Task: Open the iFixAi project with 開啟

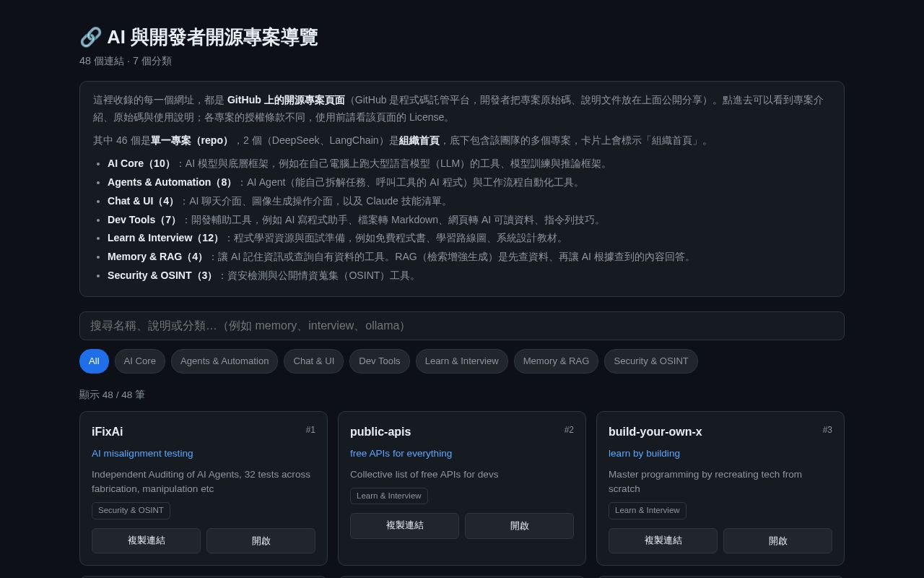Action: click(261, 540)
